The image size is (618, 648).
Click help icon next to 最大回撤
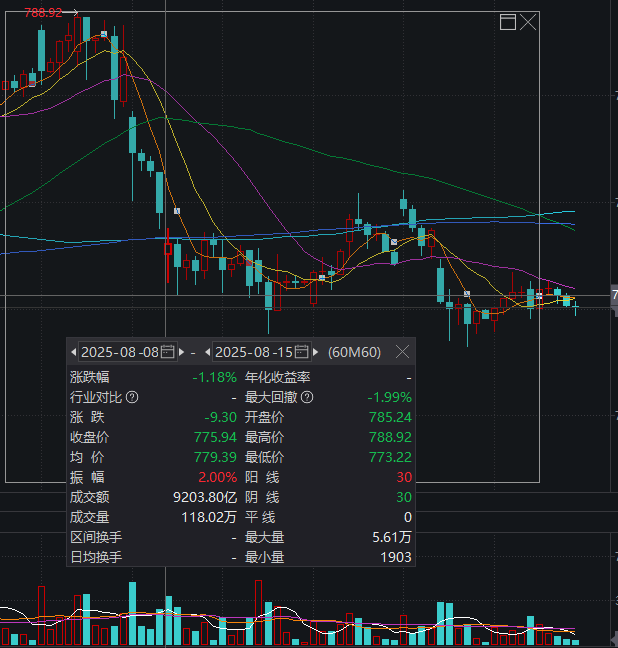(307, 397)
